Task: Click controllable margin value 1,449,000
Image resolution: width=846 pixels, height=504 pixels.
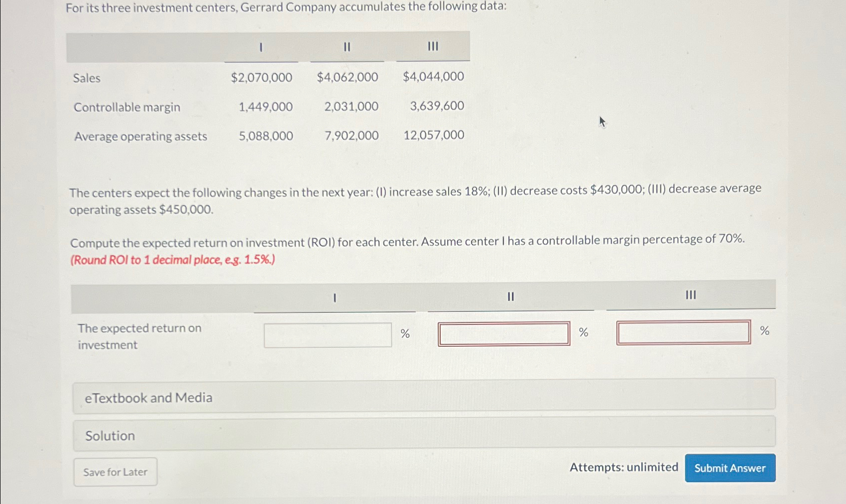Action: click(x=266, y=106)
